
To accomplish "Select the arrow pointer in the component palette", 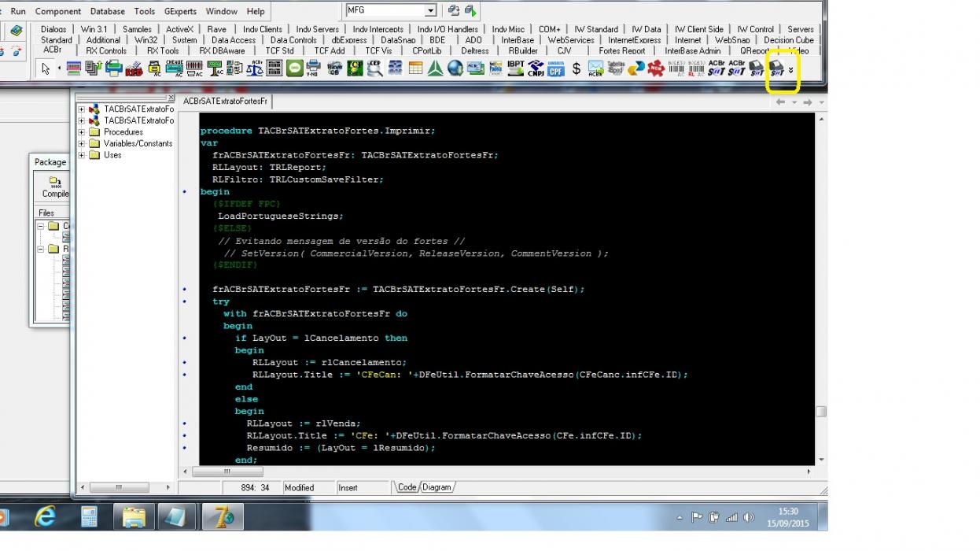I will [x=46, y=68].
